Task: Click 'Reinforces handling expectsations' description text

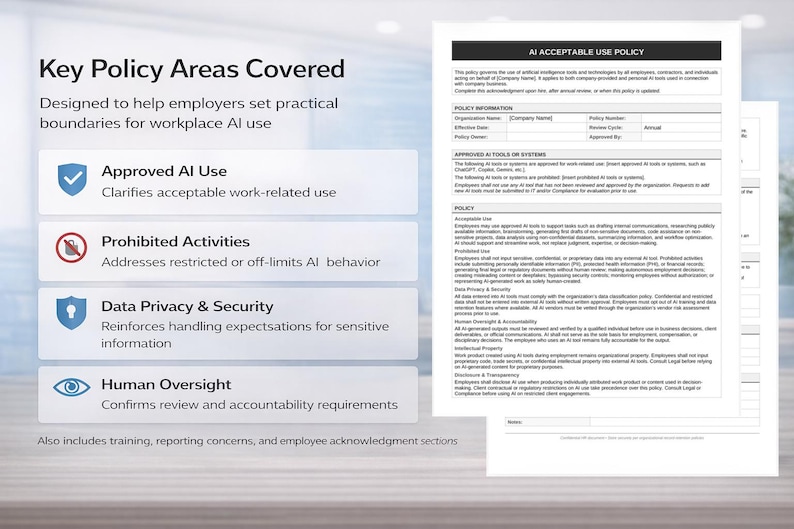Action: [245, 335]
